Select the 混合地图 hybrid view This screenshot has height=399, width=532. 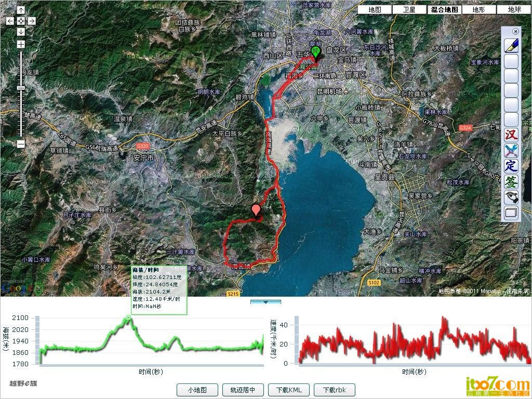pos(444,9)
